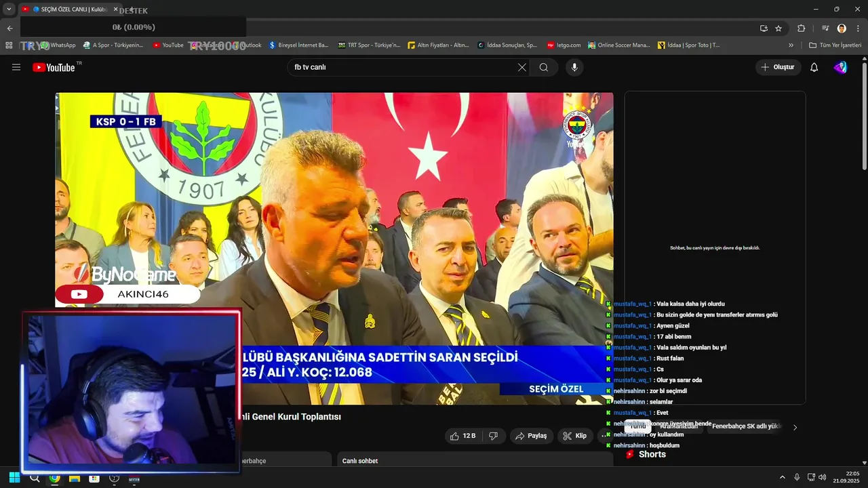Open the İddaa | Spor Toto bookmark
This screenshot has width=868, height=488.
(689, 45)
